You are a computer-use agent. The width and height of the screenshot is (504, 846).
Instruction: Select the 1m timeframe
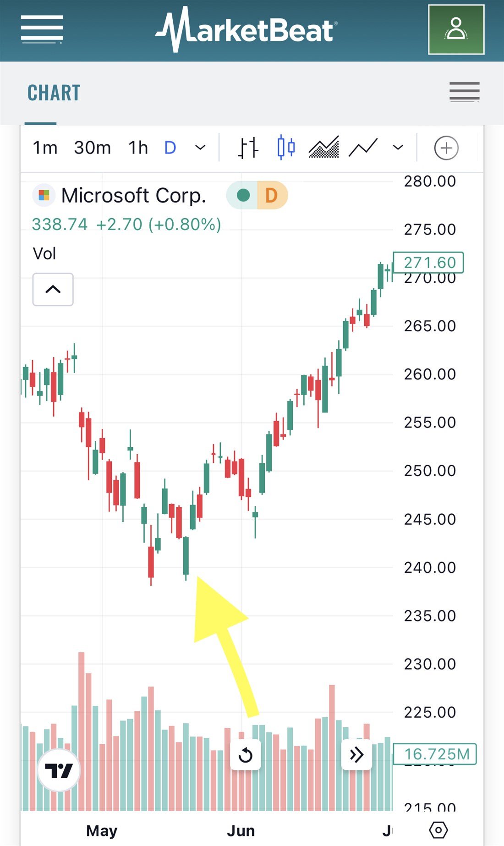click(x=45, y=148)
